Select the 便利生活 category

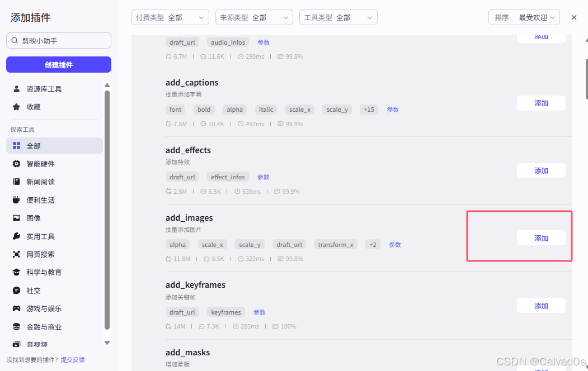pyautogui.click(x=54, y=200)
